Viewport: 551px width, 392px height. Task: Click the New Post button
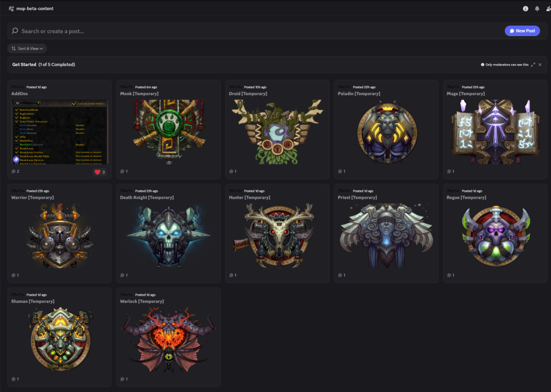click(522, 31)
